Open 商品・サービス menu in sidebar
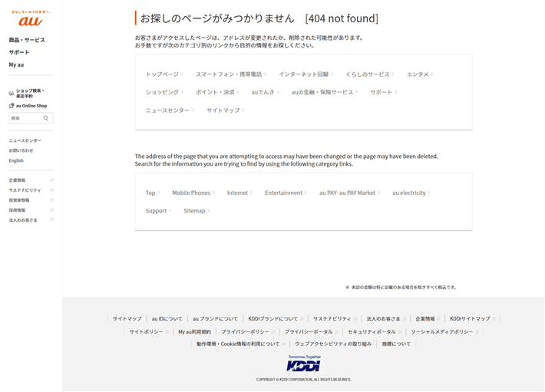Screen dimensions: 545x392 (27, 40)
